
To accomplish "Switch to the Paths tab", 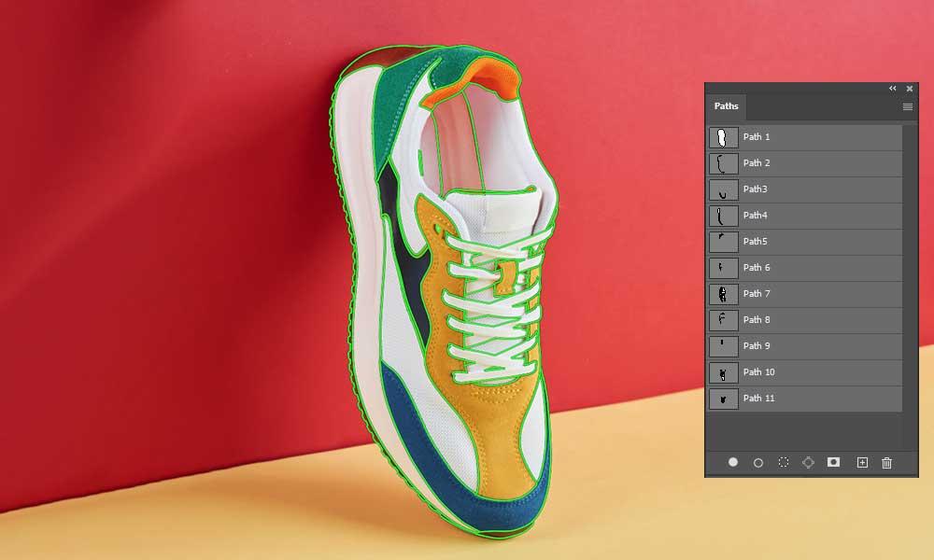I will pyautogui.click(x=727, y=106).
